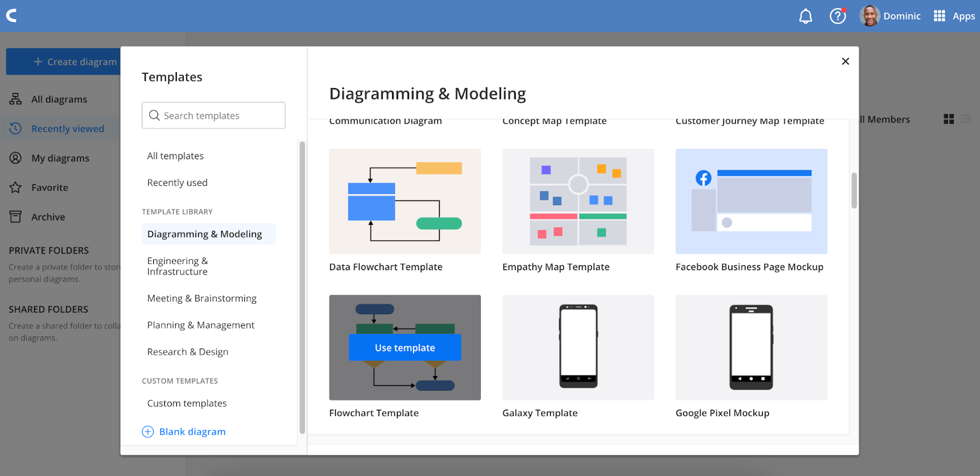Close the Templates dialog
Screen dimensions: 980x476
click(845, 61)
